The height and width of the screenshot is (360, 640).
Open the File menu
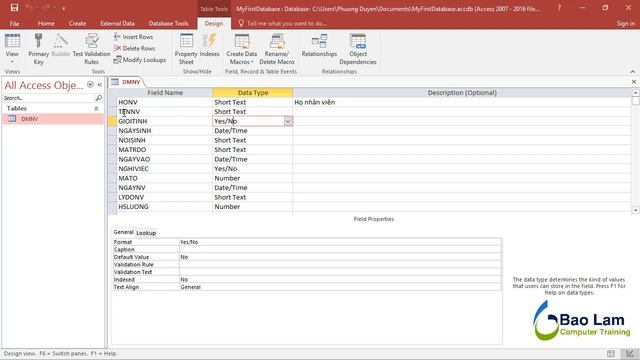click(14, 23)
